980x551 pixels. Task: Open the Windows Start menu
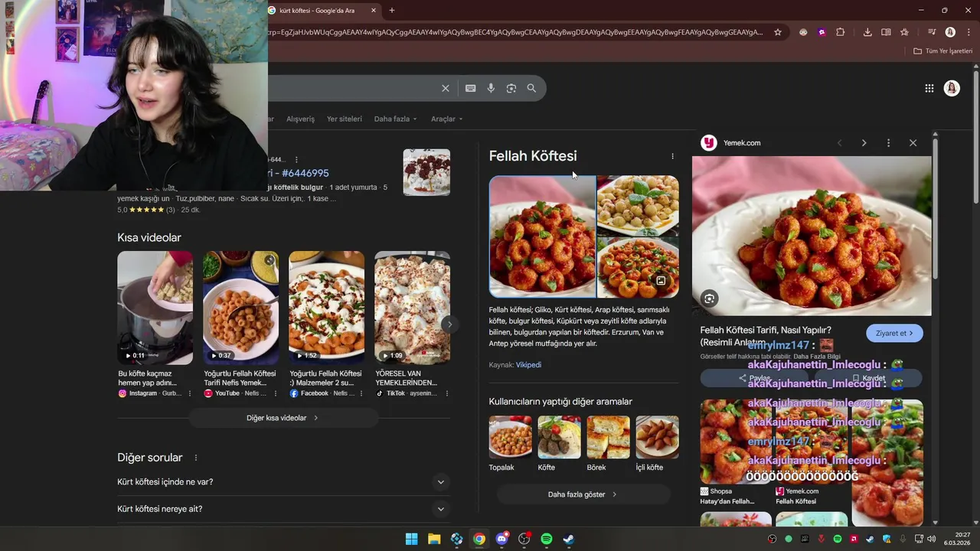click(412, 539)
